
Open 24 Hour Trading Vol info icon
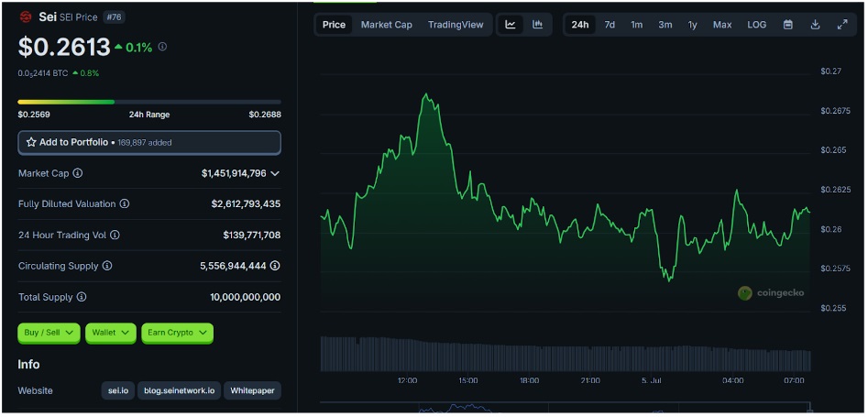(x=115, y=235)
